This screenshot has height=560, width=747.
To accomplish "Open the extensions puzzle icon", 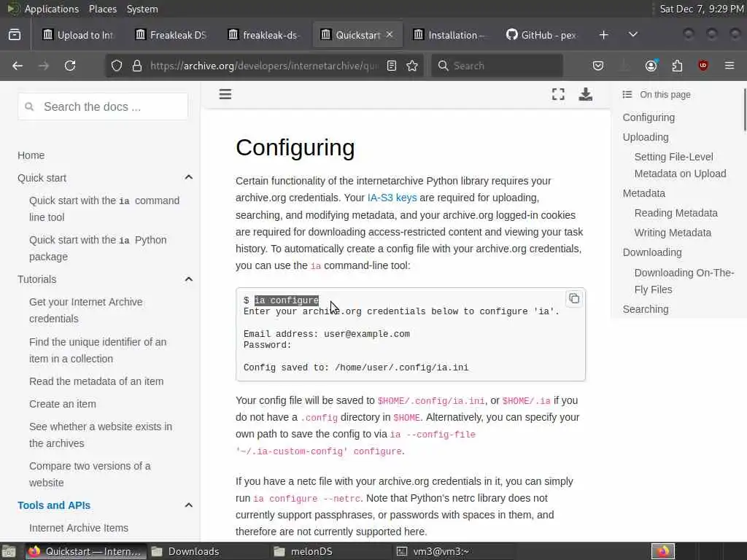I will (x=677, y=66).
